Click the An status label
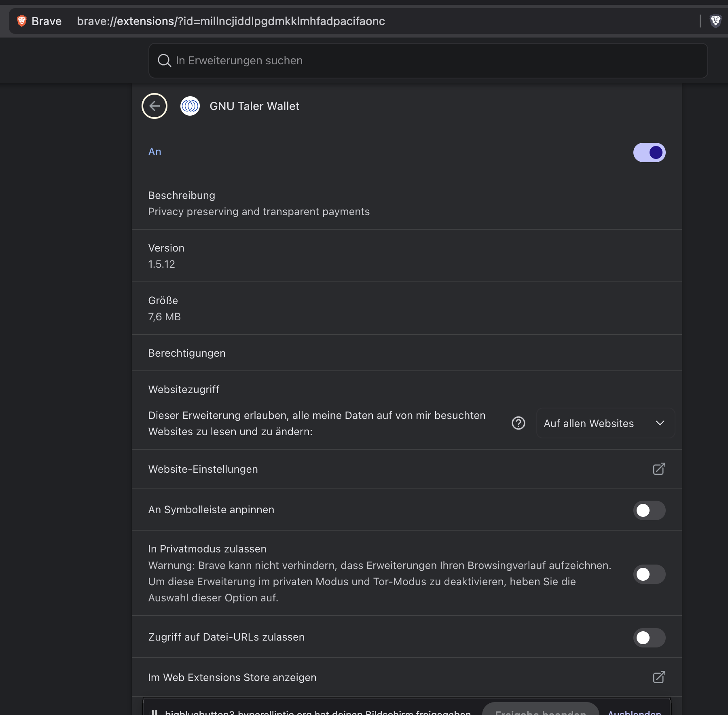 click(155, 152)
